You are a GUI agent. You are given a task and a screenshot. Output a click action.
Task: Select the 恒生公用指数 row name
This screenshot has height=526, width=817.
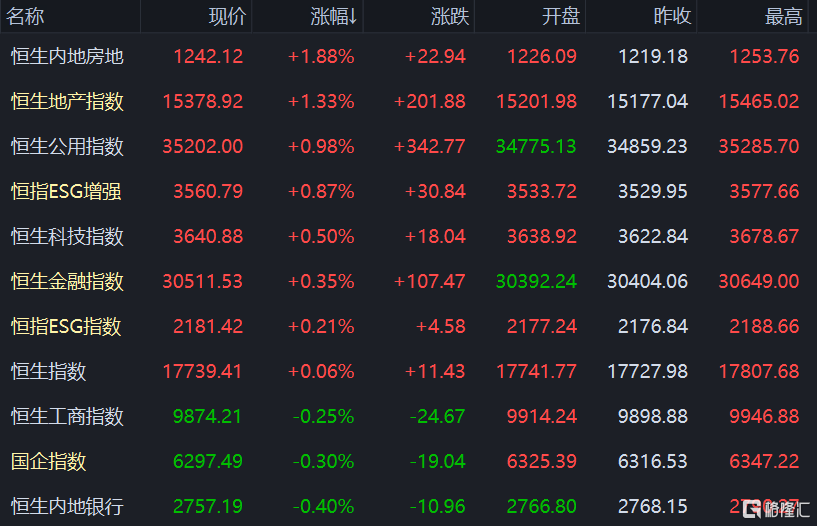point(67,146)
